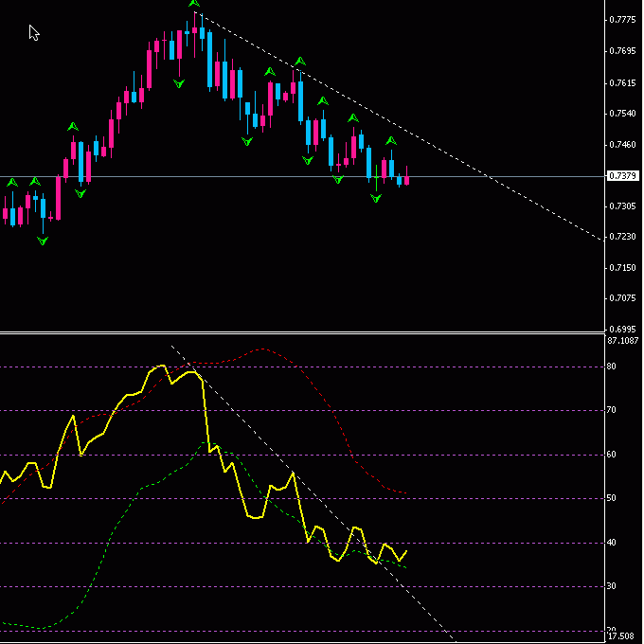Click the tall blue candle right after the peak

point(209,63)
